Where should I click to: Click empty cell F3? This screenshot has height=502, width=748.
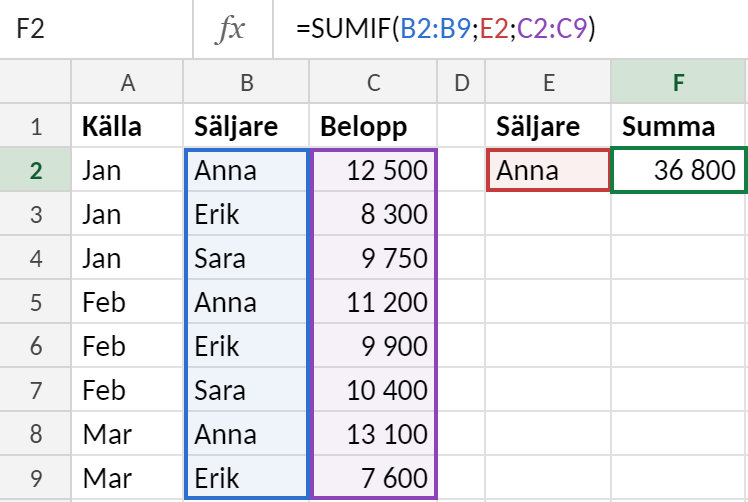(678, 214)
